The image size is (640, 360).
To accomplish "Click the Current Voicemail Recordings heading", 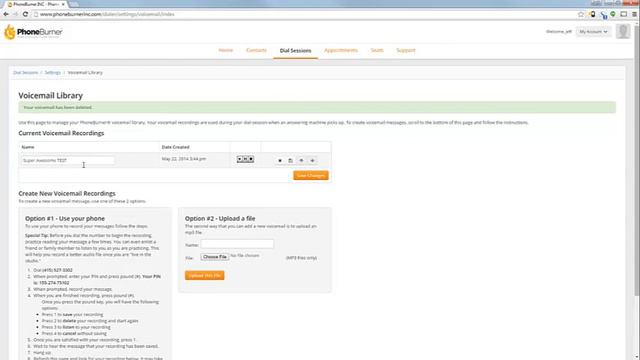I will pos(61,133).
